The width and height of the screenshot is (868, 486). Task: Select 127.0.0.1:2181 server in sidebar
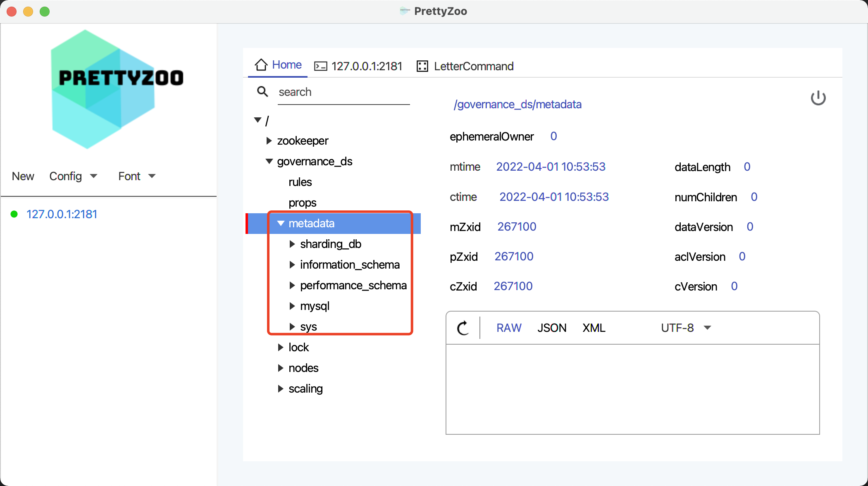click(x=62, y=214)
